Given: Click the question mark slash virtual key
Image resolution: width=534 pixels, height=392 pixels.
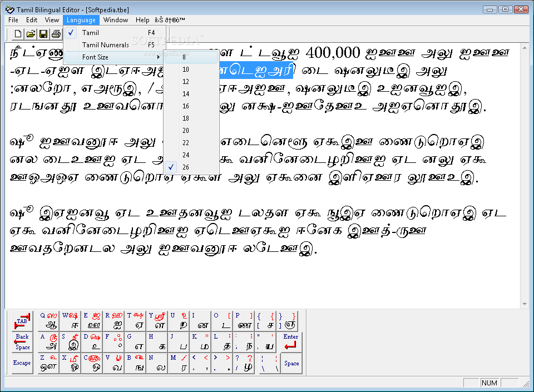Looking at the screenshot, I should (244, 363).
